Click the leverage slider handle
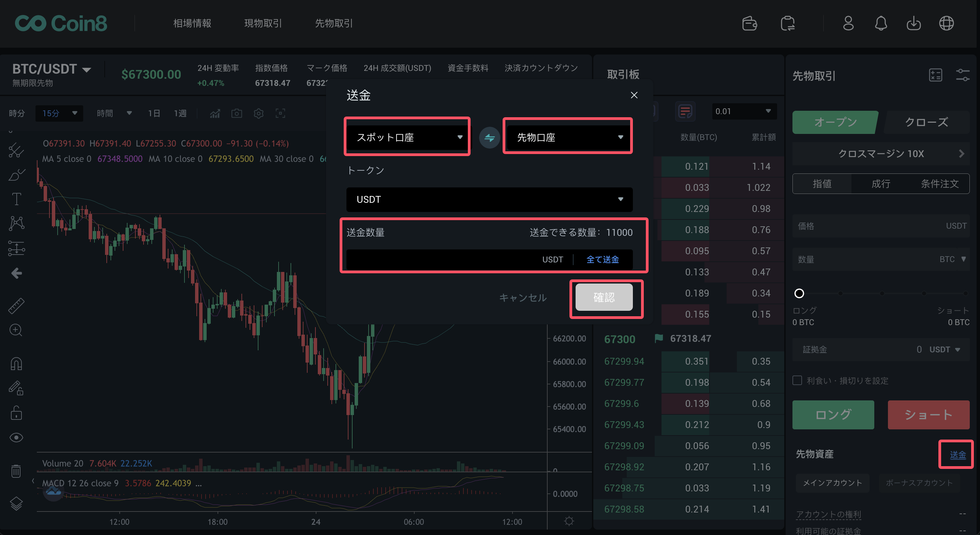Image resolution: width=980 pixels, height=535 pixels. point(799,293)
